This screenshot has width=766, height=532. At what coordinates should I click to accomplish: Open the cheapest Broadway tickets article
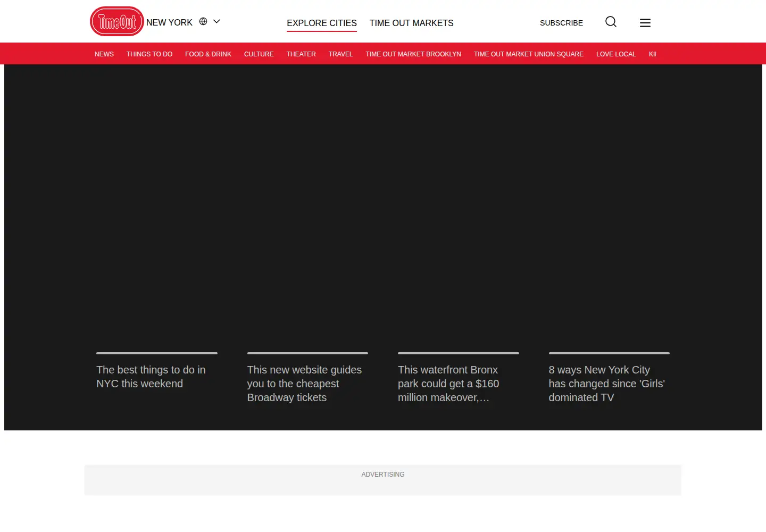point(304,384)
